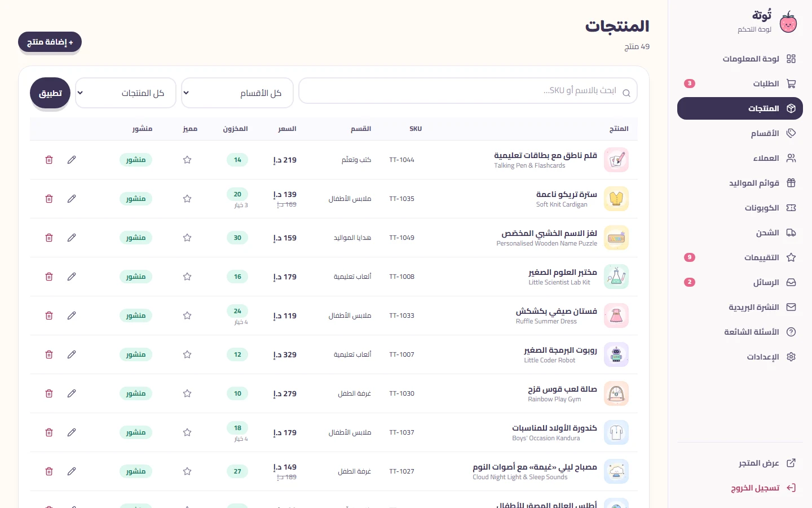
Task: Edit the Talking Pen & Flashcards product
Action: [x=72, y=160]
